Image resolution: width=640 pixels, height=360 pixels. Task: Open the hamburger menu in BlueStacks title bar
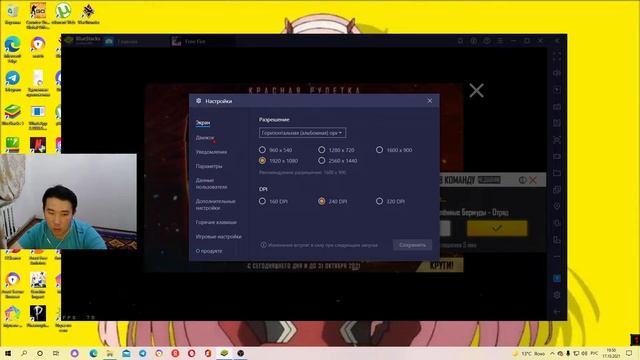[x=500, y=41]
